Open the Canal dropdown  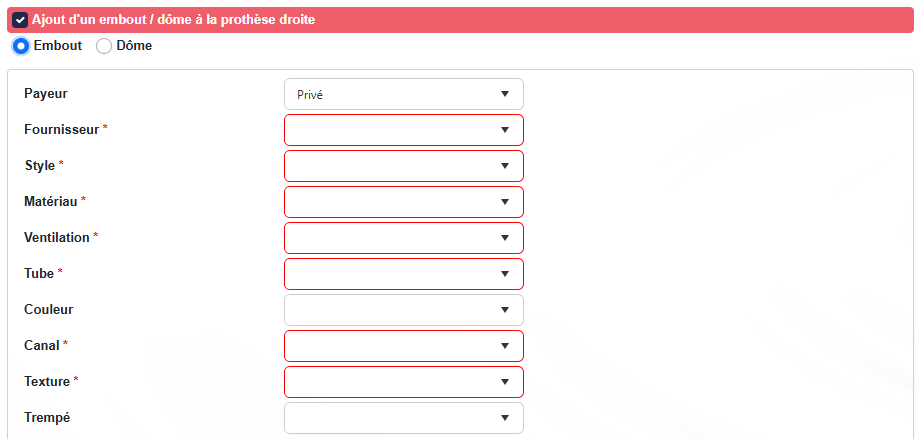(404, 346)
